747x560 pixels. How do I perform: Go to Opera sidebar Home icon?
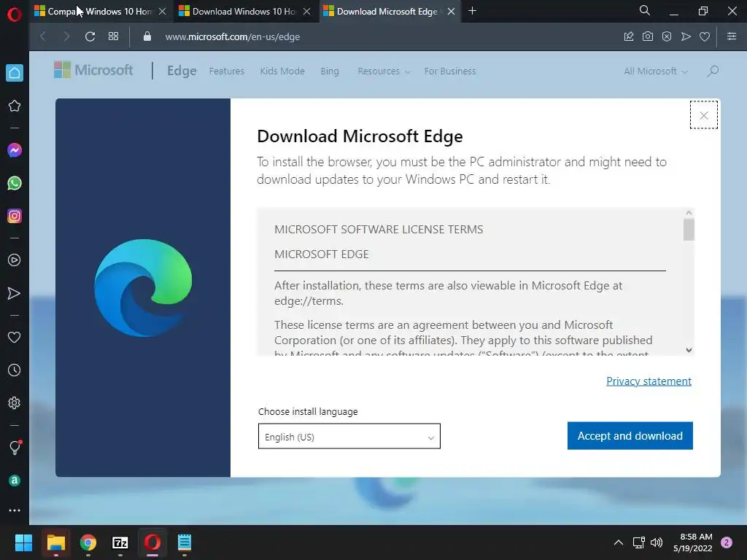pos(15,73)
